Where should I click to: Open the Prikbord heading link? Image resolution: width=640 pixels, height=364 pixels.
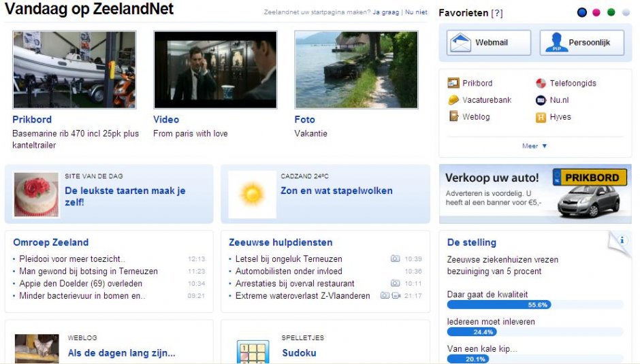coord(32,120)
